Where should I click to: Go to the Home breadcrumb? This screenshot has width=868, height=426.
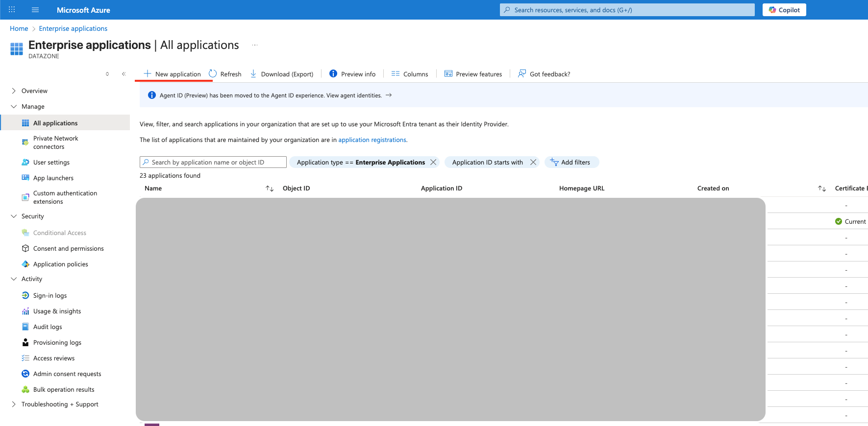[19, 28]
